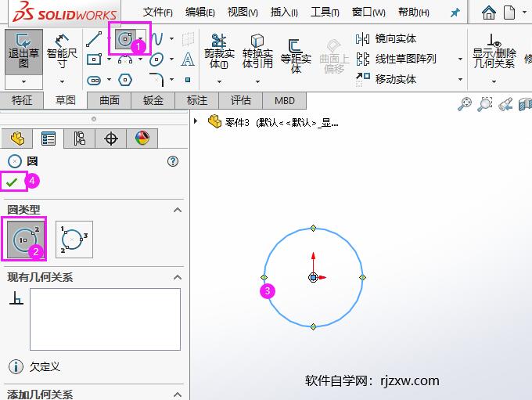This screenshot has height=400, width=532.
Task: Open the 帮助(H) menu
Action: (414, 13)
